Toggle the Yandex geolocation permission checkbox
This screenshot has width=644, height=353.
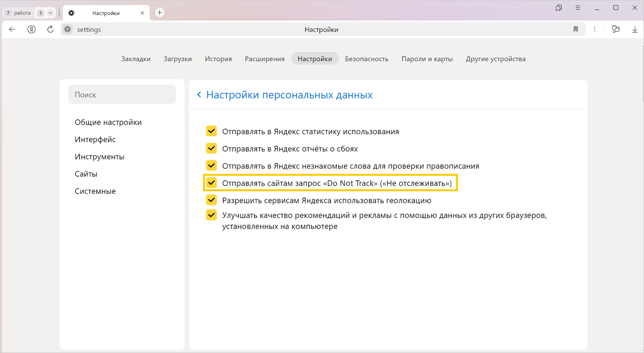pos(211,200)
